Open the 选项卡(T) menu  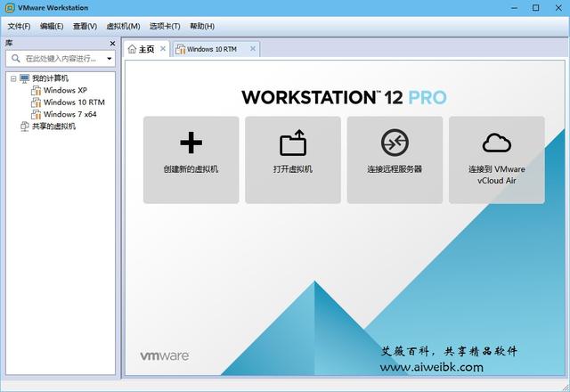click(165, 26)
